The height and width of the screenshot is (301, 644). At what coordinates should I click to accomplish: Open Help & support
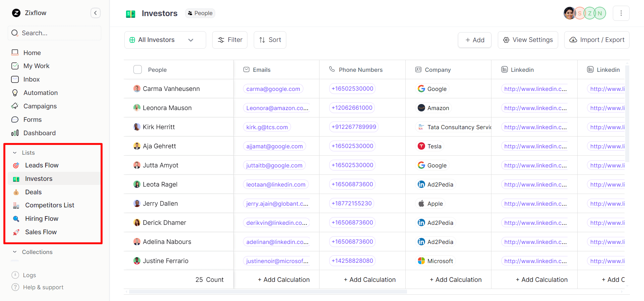tap(43, 287)
